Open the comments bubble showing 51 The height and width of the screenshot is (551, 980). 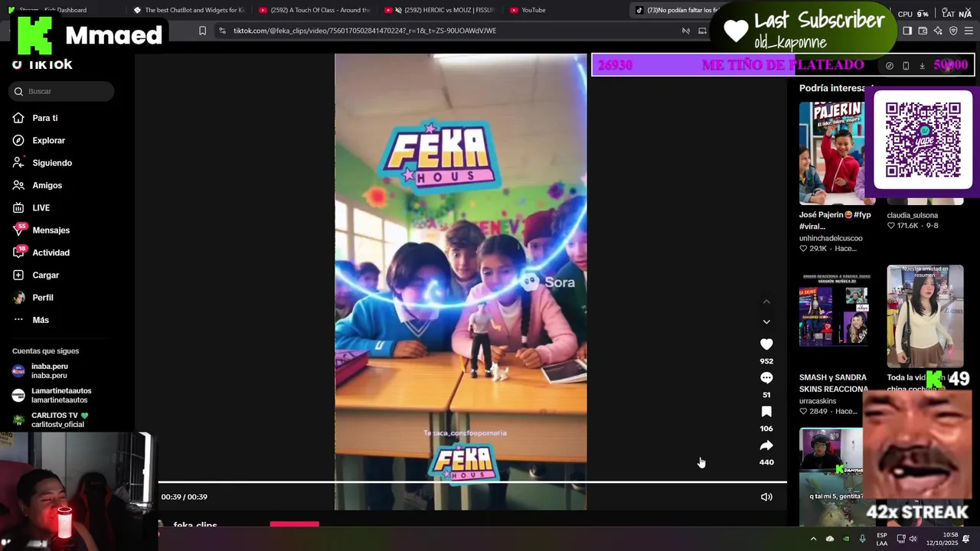(766, 378)
